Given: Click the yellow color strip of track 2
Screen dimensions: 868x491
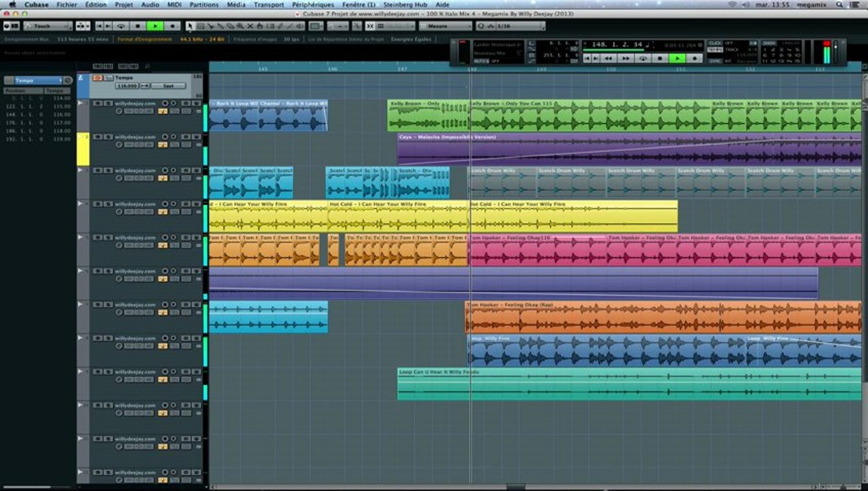Looking at the screenshot, I should 83,149.
